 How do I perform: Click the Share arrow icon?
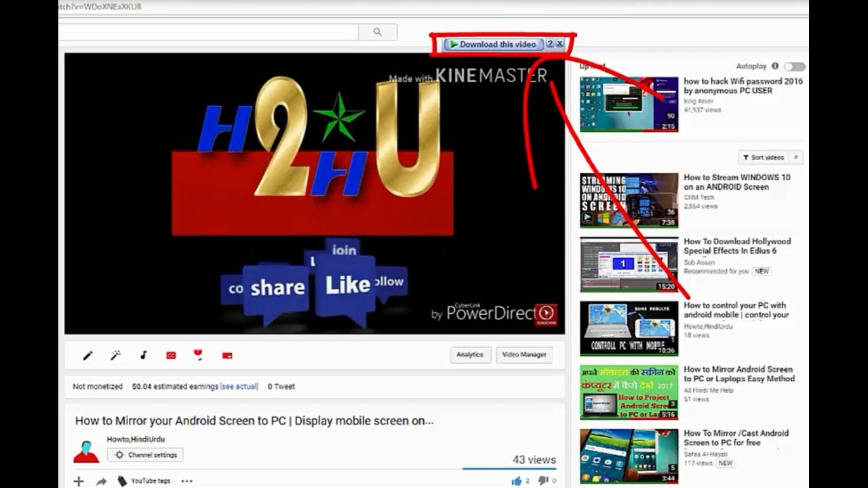(x=101, y=481)
